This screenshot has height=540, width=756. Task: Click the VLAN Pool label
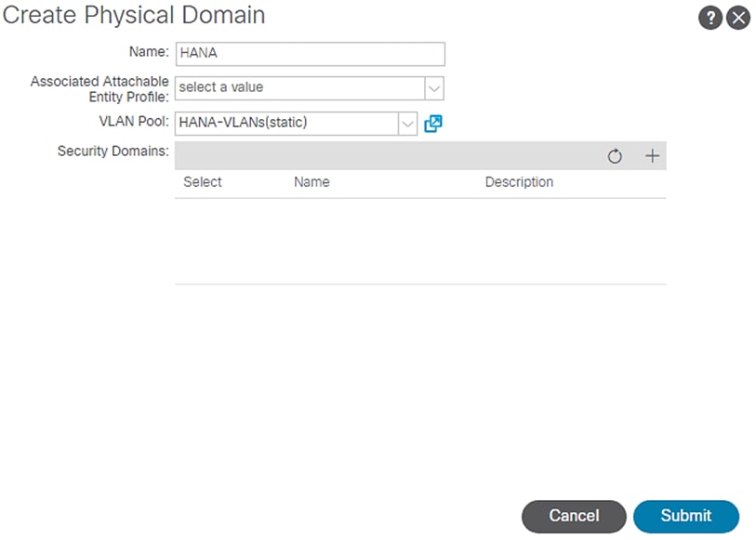tap(134, 122)
